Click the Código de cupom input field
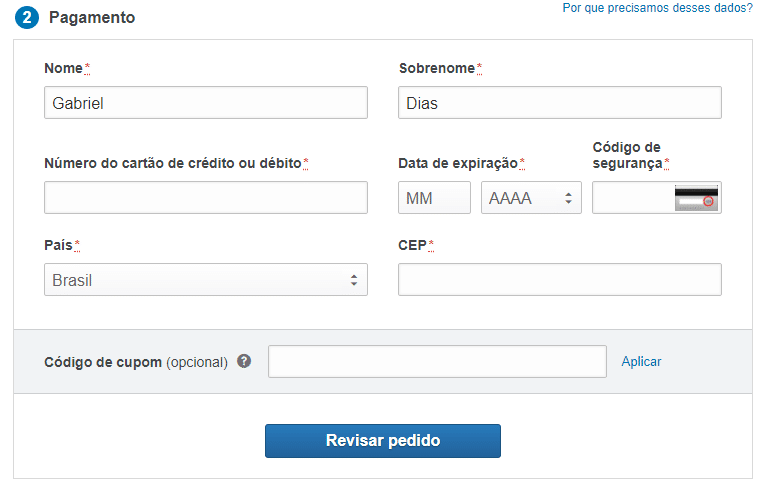This screenshot has width=766, height=492. pyautogui.click(x=437, y=362)
